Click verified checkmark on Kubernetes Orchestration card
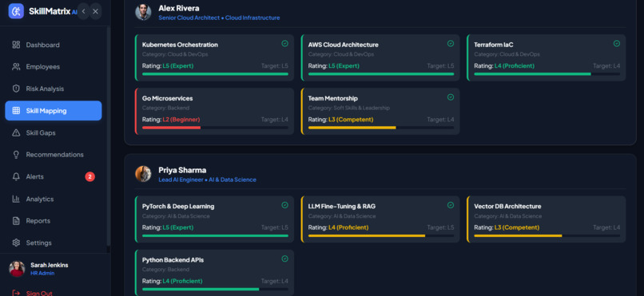 [x=284, y=43]
